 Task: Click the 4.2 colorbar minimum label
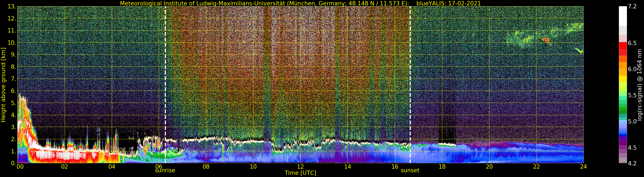[x=632, y=163]
